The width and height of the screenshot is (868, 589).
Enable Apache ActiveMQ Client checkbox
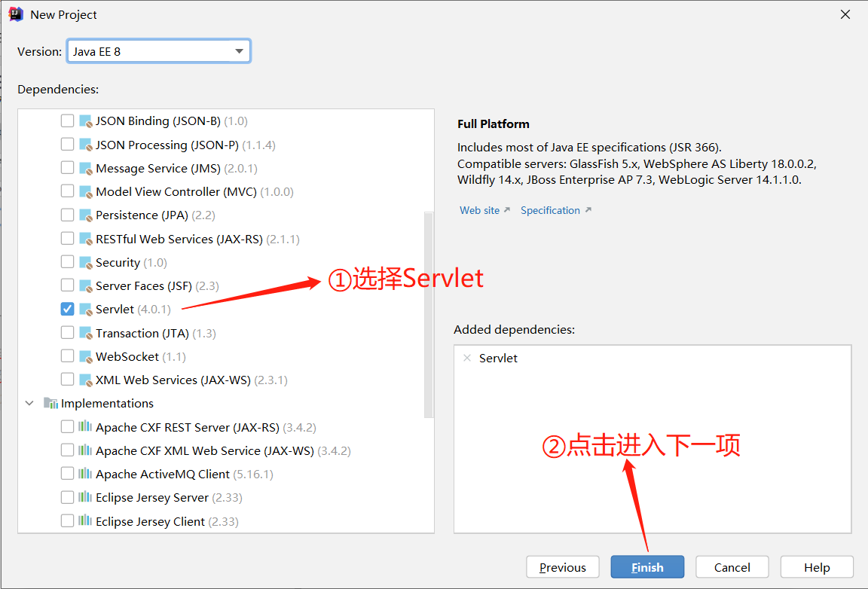(67, 474)
